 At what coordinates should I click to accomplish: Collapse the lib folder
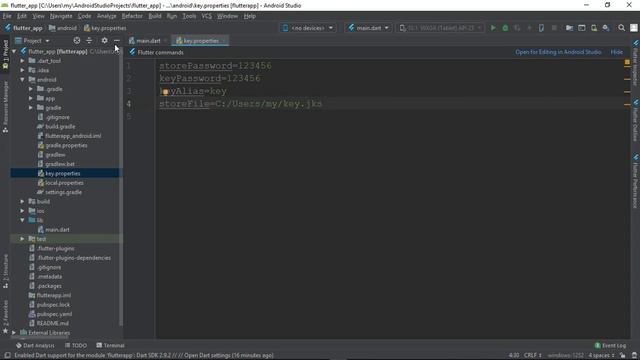pos(22,220)
